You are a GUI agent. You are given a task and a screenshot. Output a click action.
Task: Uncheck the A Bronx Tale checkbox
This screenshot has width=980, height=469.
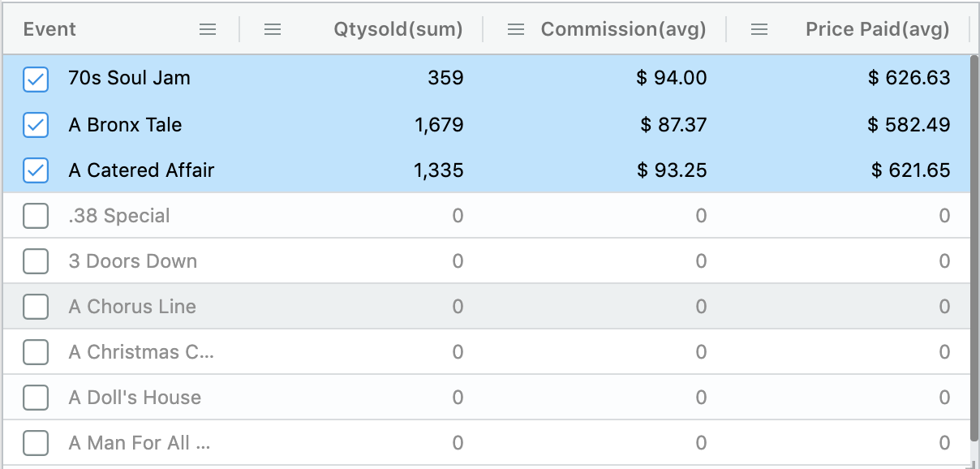[x=36, y=125]
